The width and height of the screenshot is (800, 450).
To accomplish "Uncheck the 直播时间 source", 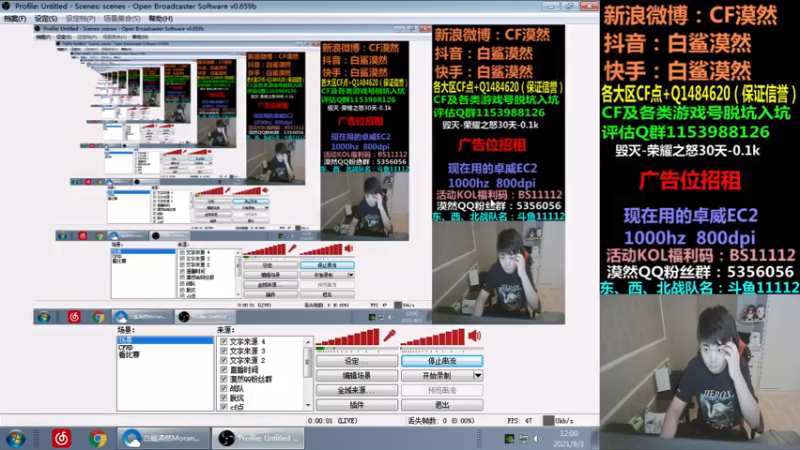I will (x=223, y=369).
